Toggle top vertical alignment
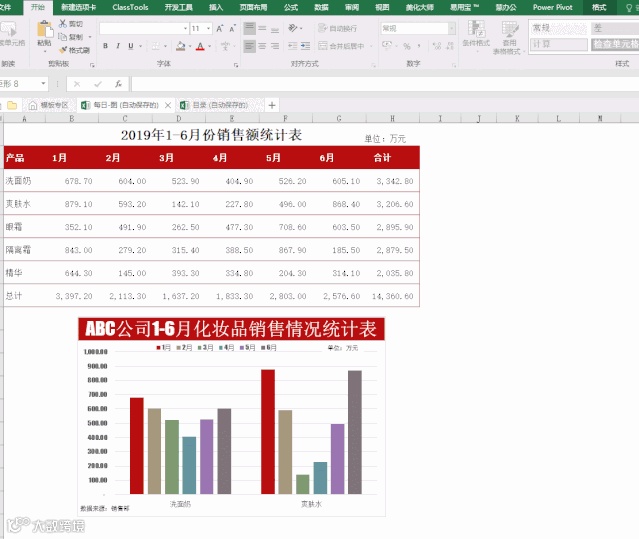Viewport: 639px width, 539px height. (249, 29)
